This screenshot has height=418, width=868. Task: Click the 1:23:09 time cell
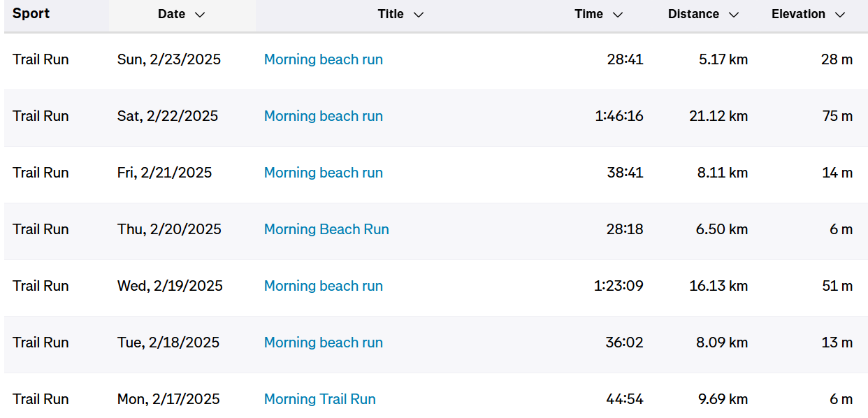619,286
